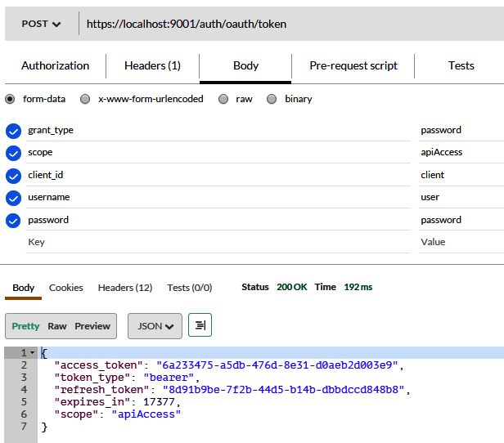Edit the password key field

point(218,220)
